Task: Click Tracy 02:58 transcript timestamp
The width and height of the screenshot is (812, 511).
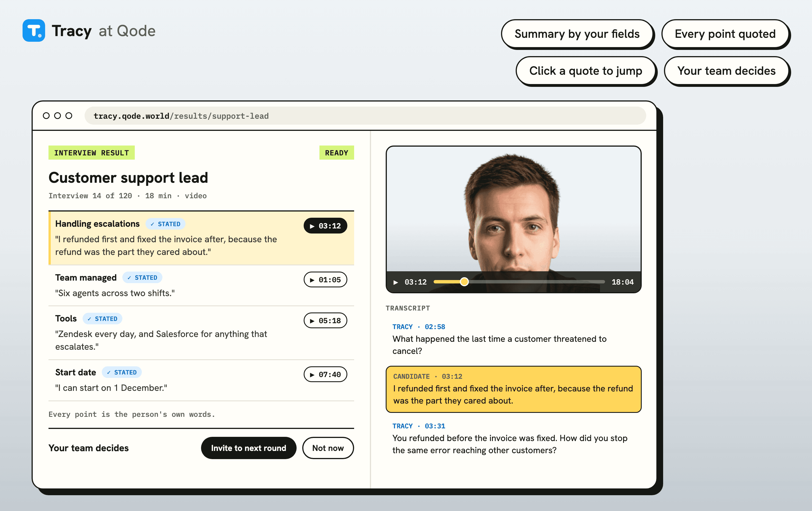Action: [435, 327]
